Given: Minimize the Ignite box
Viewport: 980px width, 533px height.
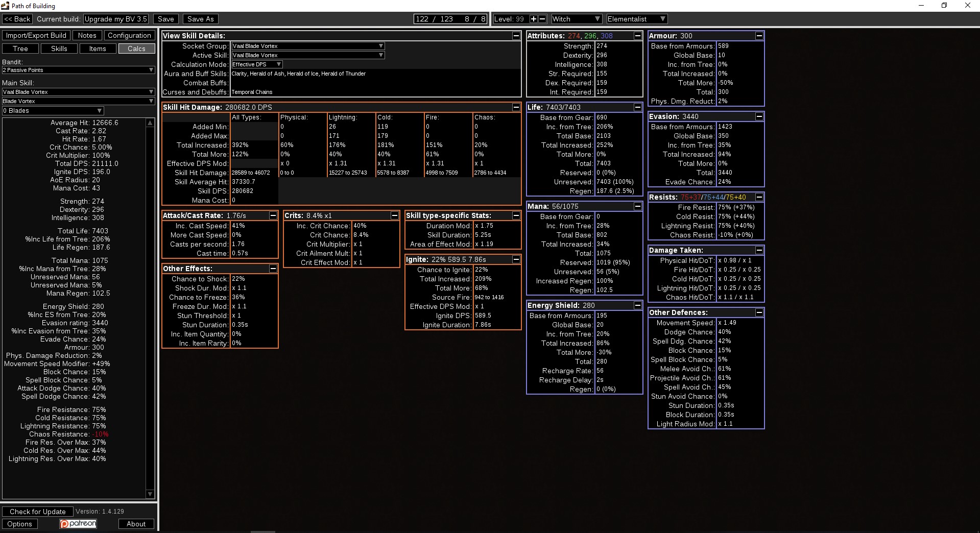Looking at the screenshot, I should [x=516, y=259].
